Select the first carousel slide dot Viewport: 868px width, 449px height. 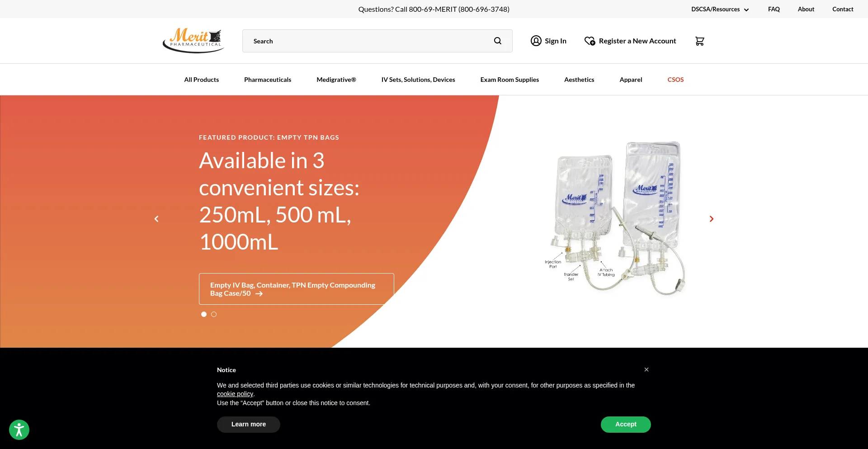click(204, 314)
